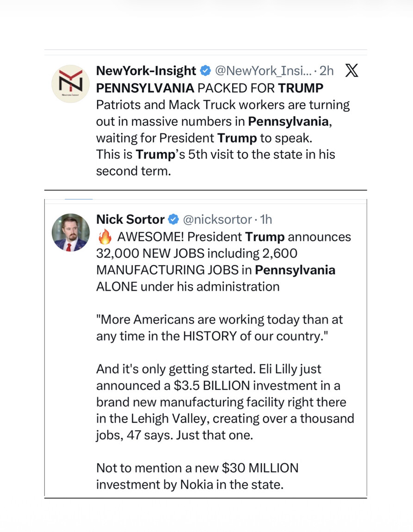
Task: Click bold Pennsylvania in 'massive numbers' line
Action: coord(288,121)
